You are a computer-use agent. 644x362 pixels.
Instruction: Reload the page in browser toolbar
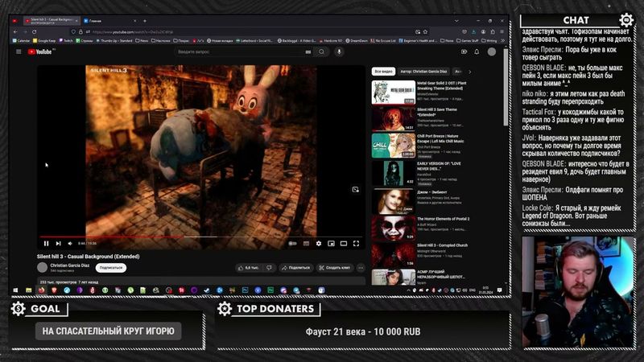coord(35,31)
